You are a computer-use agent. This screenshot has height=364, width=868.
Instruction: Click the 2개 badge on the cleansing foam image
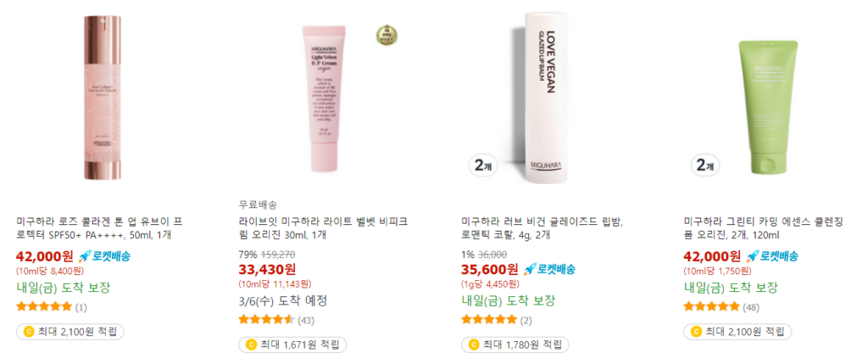(704, 165)
